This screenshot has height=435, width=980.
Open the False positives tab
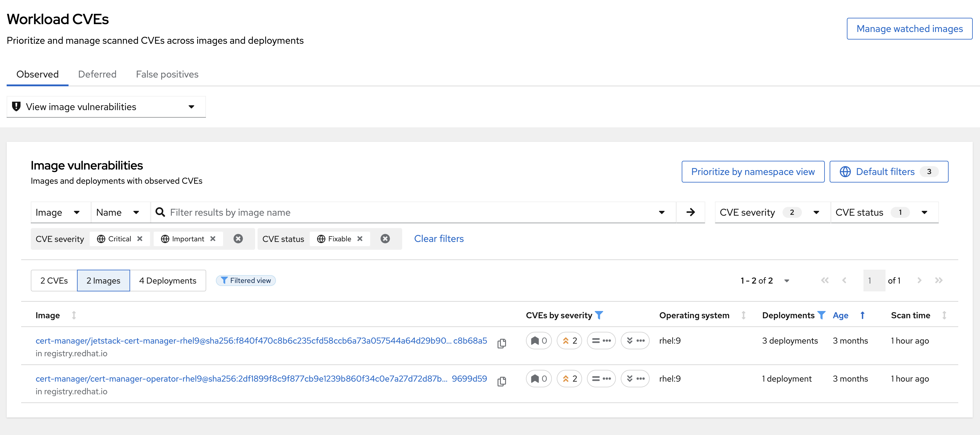pos(167,74)
